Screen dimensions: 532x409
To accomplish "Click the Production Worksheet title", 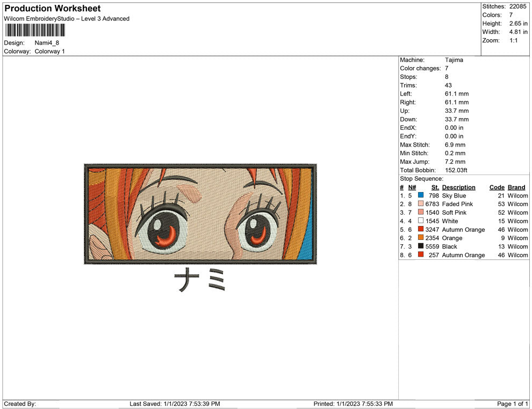I will point(53,9).
